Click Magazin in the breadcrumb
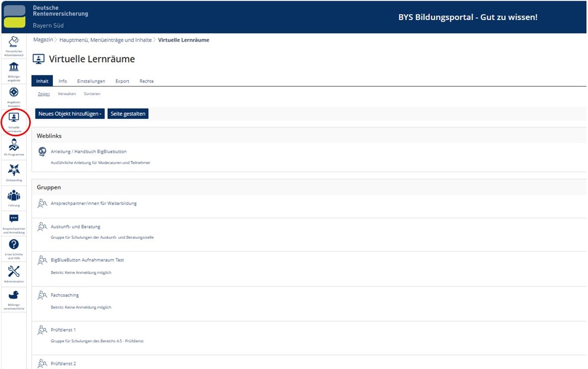The image size is (588, 369). (43, 40)
